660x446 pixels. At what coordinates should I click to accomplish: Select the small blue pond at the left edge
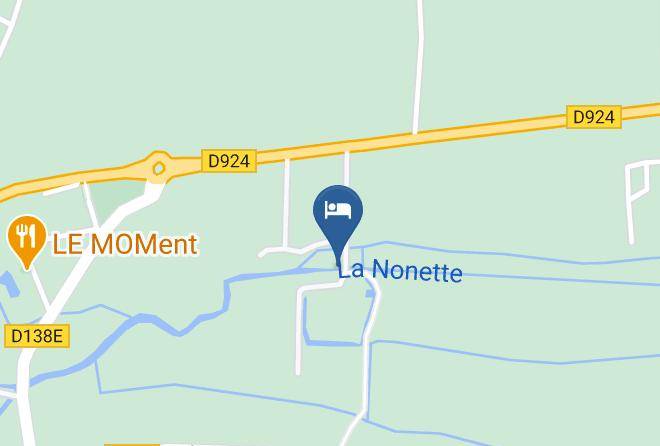pos(9,284)
